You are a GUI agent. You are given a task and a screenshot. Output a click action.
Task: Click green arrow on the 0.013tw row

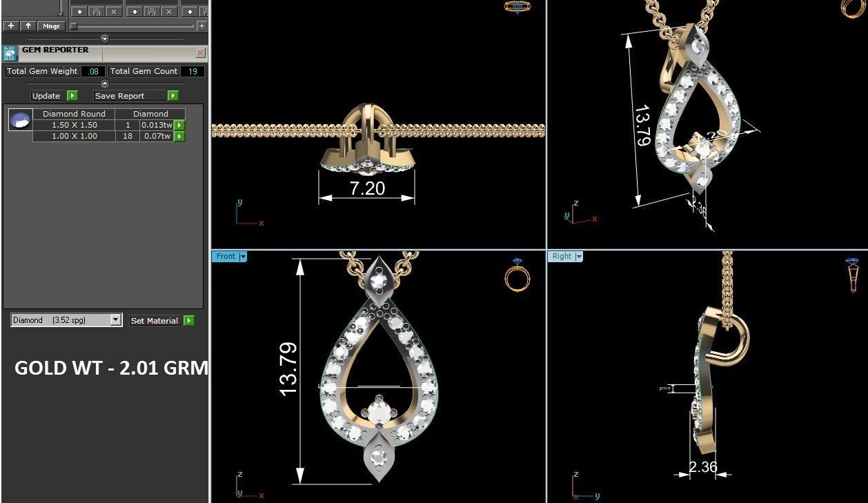coord(179,126)
